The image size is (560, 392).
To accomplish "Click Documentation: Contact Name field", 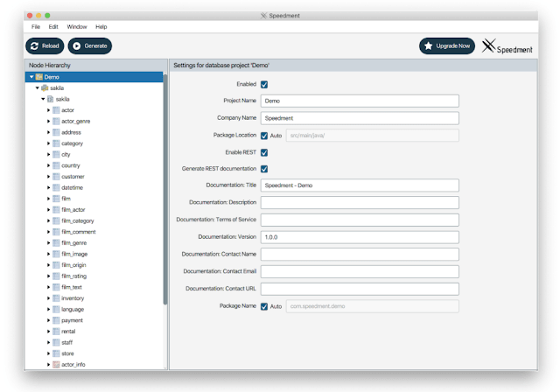I will [360, 255].
